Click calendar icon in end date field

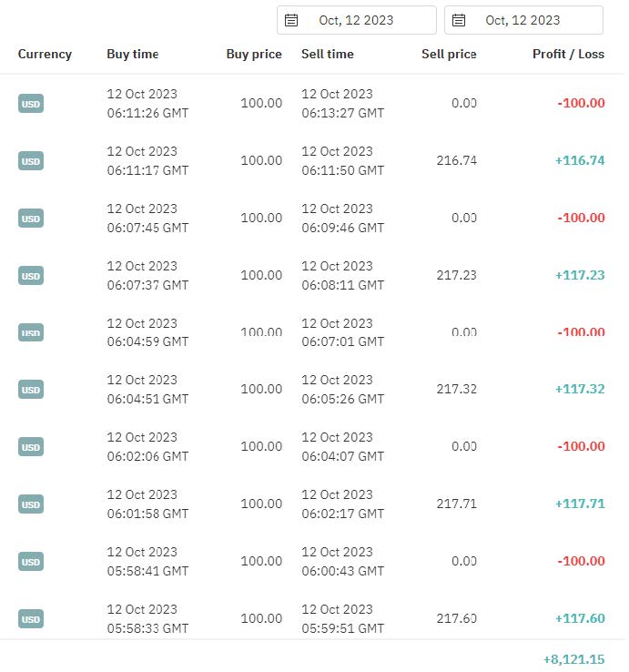pos(459,20)
